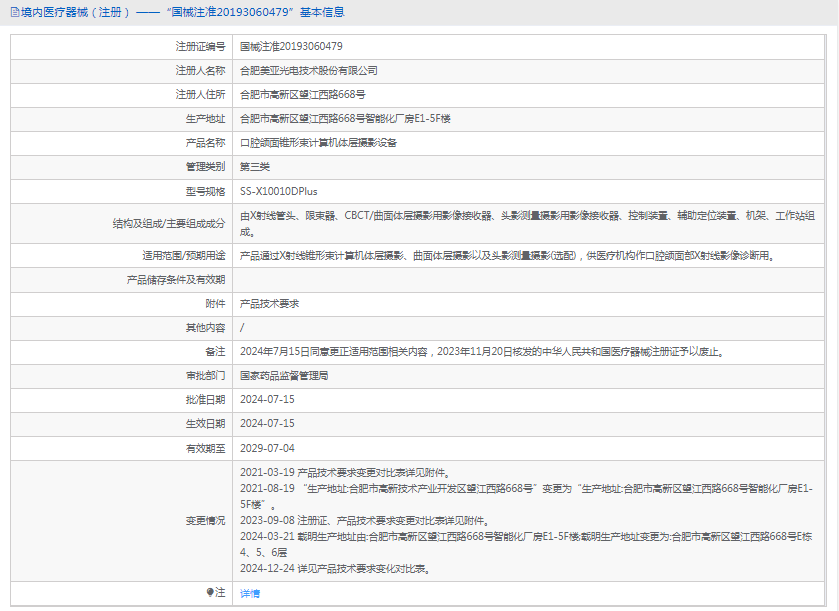839x611 pixels.
Task: Click the 注册人住所 address value ending 668号
Action: 303,95
